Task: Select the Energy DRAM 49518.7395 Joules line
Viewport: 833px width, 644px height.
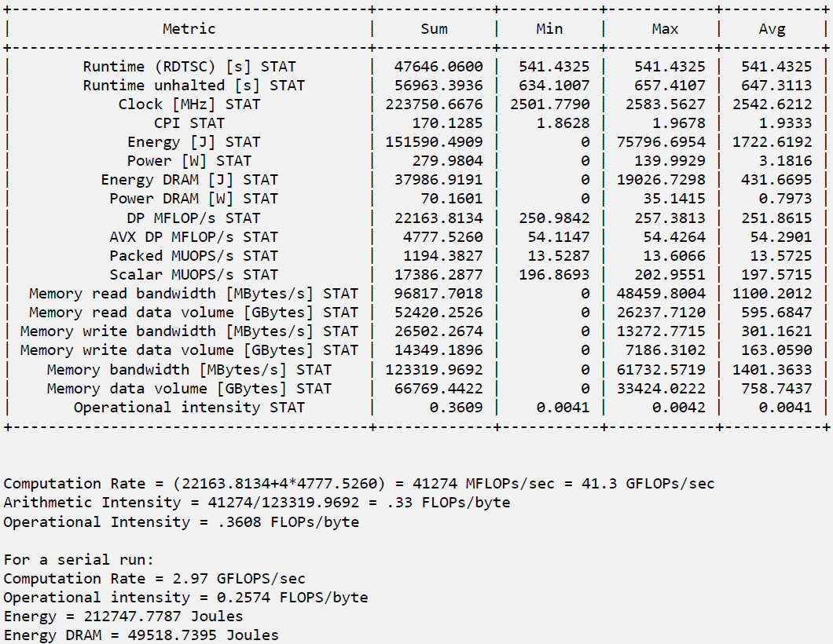Action: 141,635
